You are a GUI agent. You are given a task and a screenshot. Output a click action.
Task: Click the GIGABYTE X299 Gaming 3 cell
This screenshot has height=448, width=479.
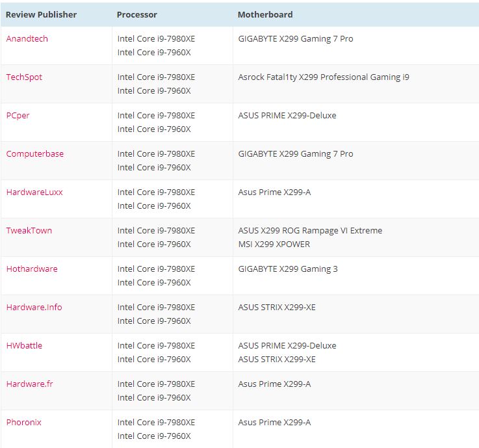pyautogui.click(x=288, y=269)
